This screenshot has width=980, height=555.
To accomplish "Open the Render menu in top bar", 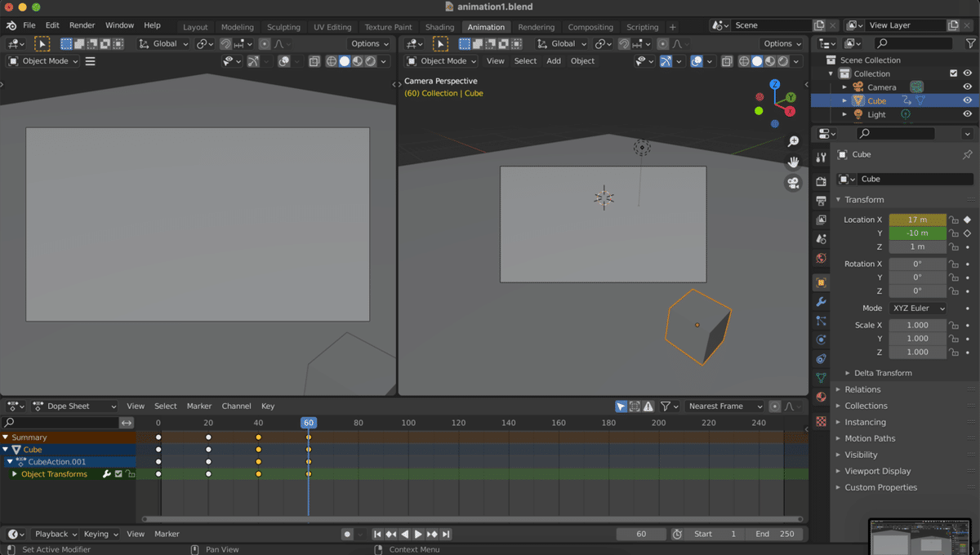I will (x=82, y=25).
